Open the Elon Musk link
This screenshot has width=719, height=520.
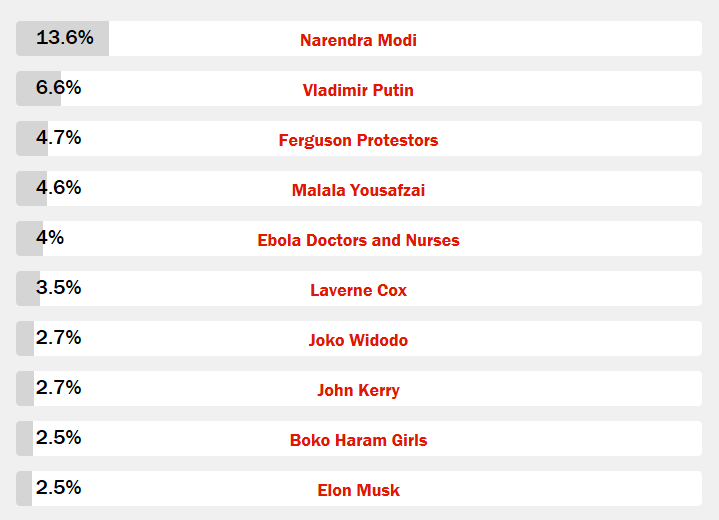[358, 490]
